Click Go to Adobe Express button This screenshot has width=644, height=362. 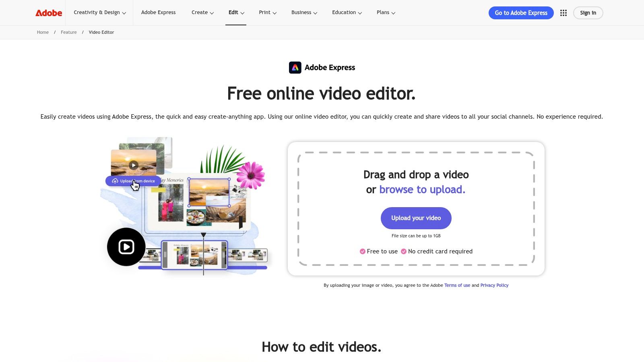pos(521,13)
